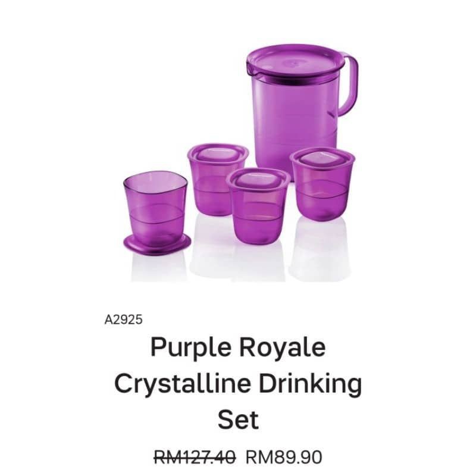Click the sale price RM89.90

coord(284,457)
